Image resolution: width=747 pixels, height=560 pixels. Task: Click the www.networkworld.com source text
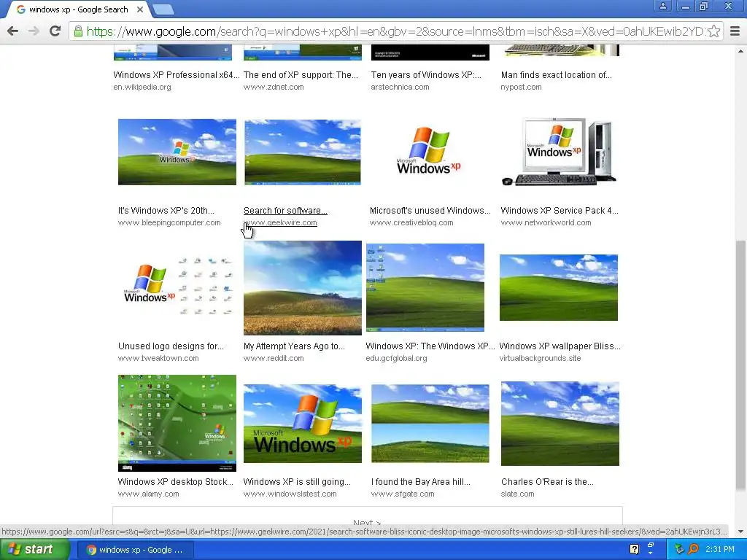[546, 223]
